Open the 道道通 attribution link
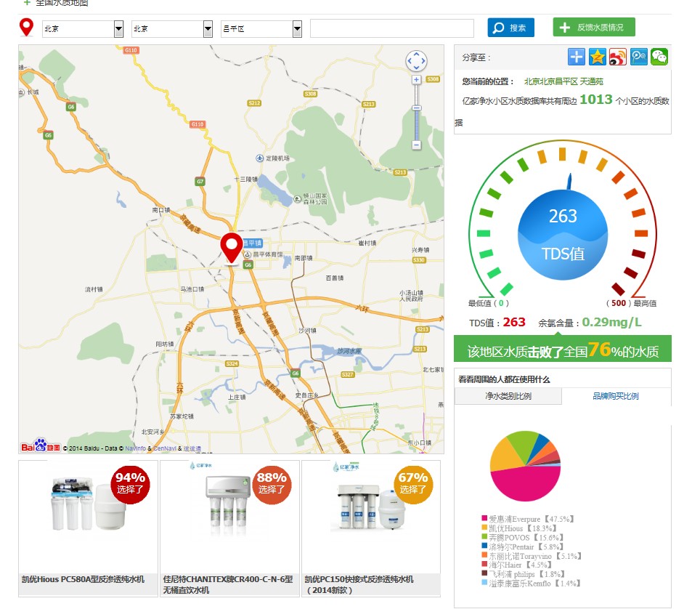700x609 pixels. 192,448
